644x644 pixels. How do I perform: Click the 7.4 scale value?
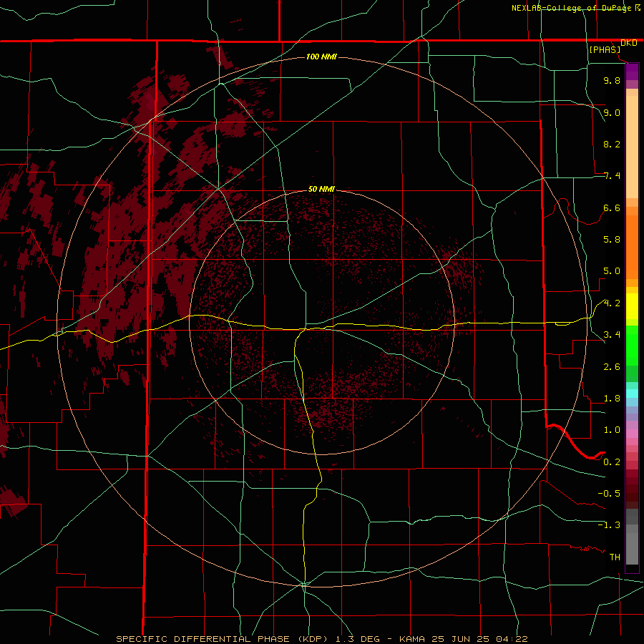[612, 176]
